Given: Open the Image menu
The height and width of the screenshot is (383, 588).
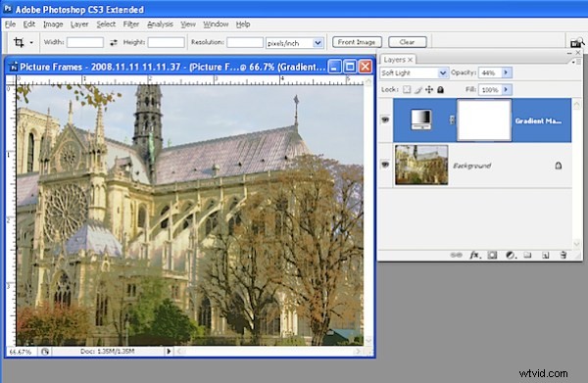Looking at the screenshot, I should point(53,24).
